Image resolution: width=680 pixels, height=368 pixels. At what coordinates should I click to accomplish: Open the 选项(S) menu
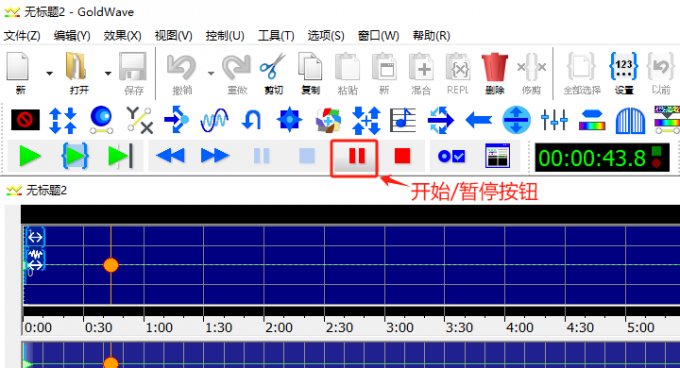pyautogui.click(x=326, y=36)
